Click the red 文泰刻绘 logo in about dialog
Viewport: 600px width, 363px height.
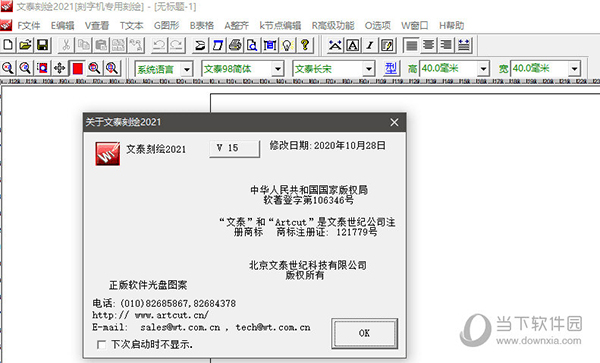[108, 154]
